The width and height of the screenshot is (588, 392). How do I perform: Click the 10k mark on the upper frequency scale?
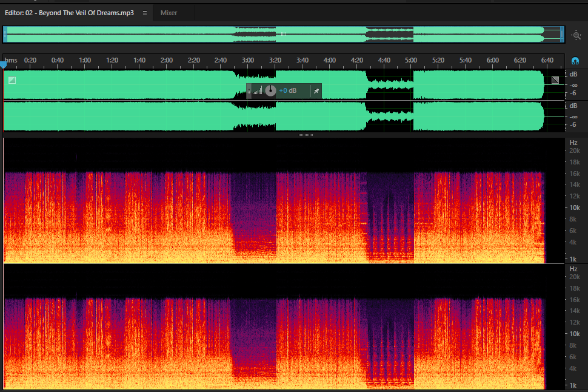[x=575, y=208]
